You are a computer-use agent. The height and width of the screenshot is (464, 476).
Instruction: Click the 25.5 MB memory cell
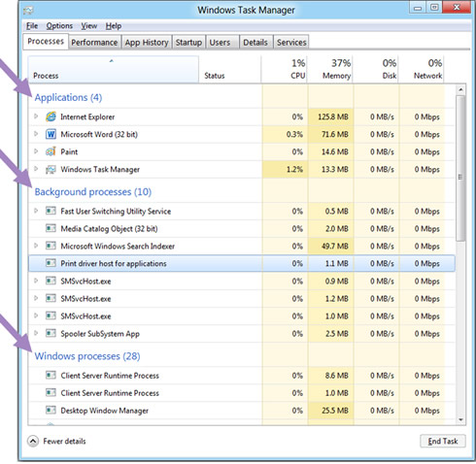(x=330, y=411)
